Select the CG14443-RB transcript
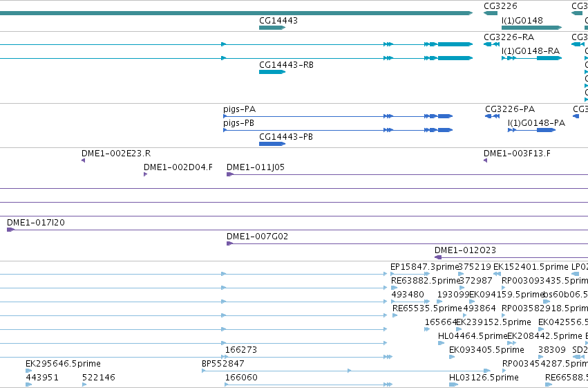The width and height of the screenshot is (588, 388). coord(272,72)
